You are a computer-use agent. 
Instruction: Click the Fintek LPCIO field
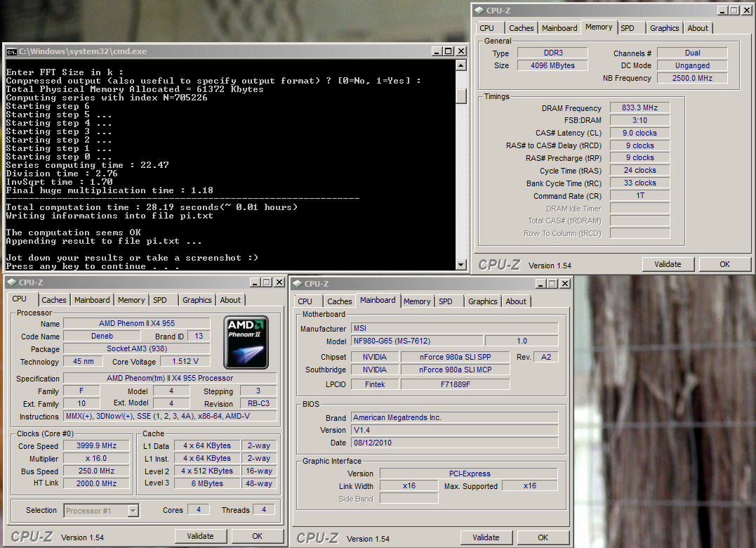tap(375, 384)
